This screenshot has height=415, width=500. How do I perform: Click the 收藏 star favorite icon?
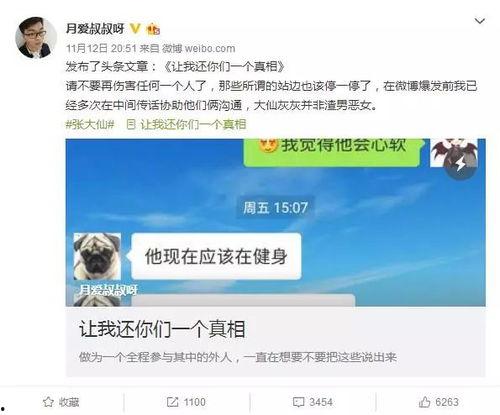[48, 402]
